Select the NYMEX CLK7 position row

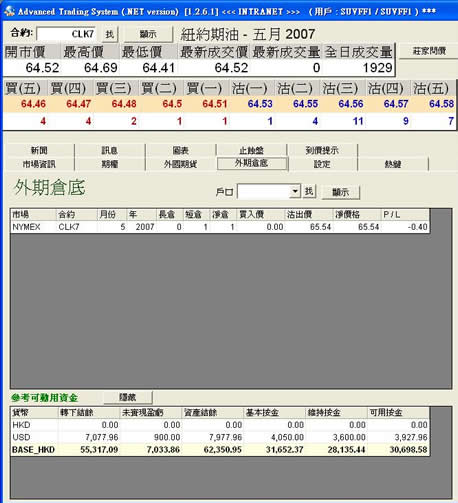point(220,227)
